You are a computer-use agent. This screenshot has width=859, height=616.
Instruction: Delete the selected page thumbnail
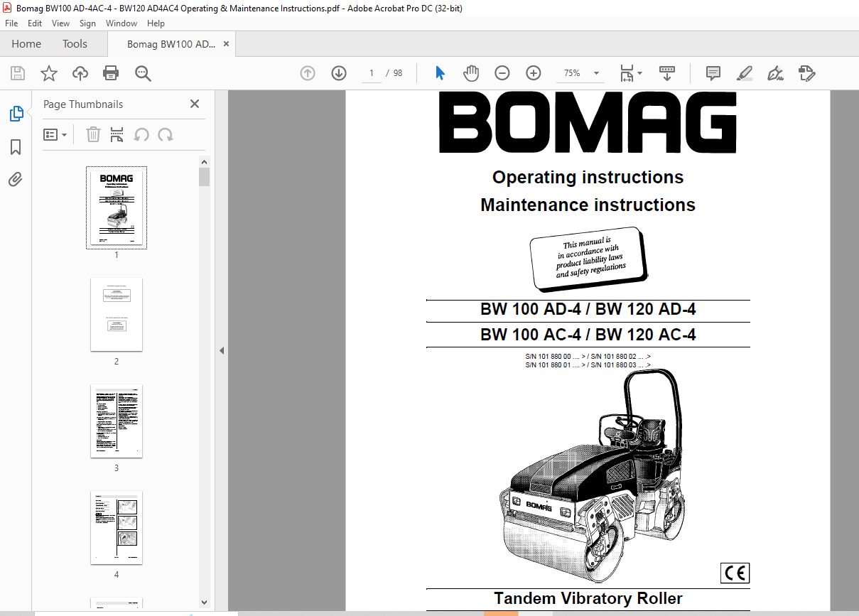coord(93,134)
